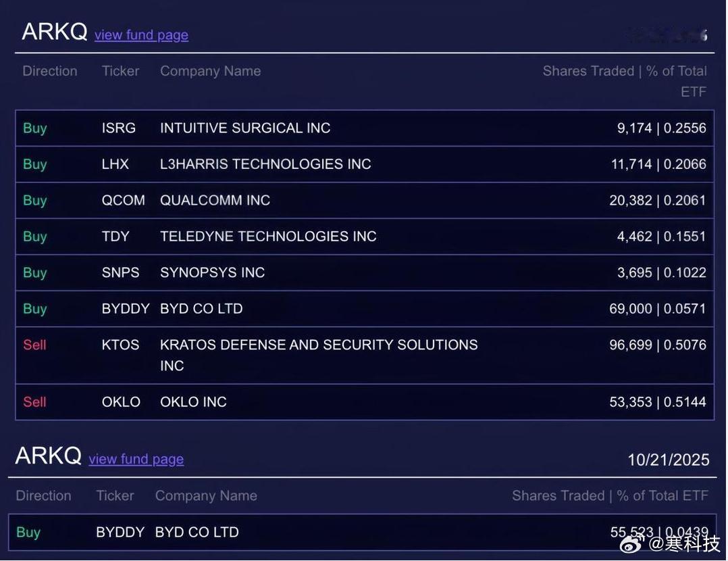This screenshot has height=561, width=728.
Task: Click the Buy label in the 10/21/2025 table
Action: click(x=28, y=533)
